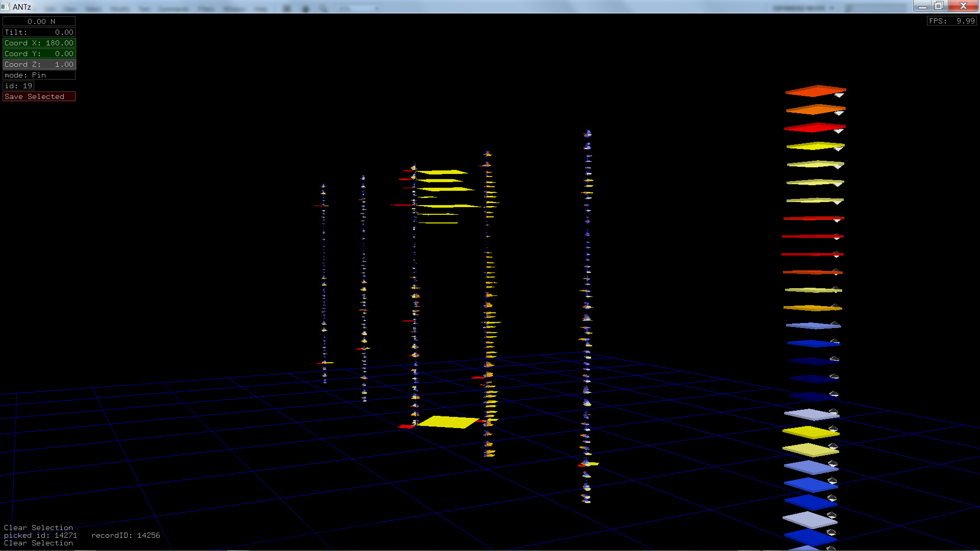
Task: Click the picked id: 14271 console line
Action: click(x=41, y=535)
